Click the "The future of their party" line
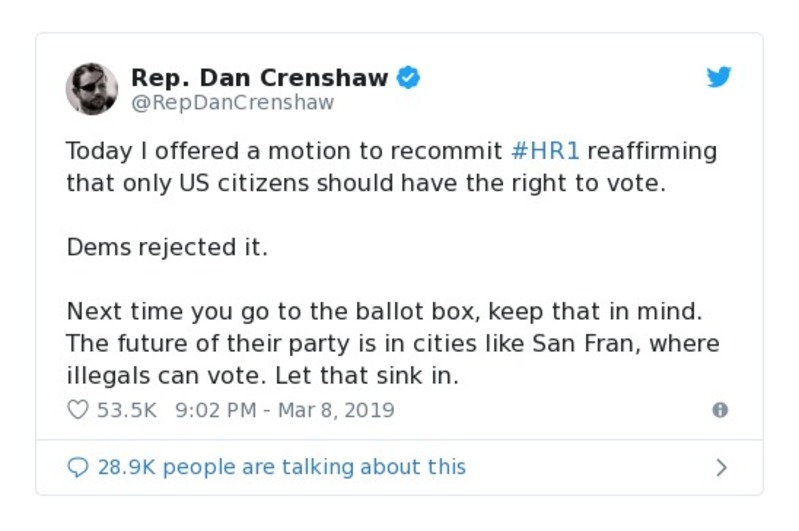Screen dimensions: 799x531 point(392,344)
